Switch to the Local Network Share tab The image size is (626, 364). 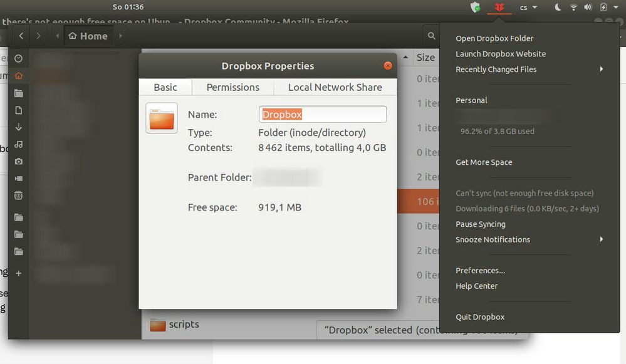(335, 87)
